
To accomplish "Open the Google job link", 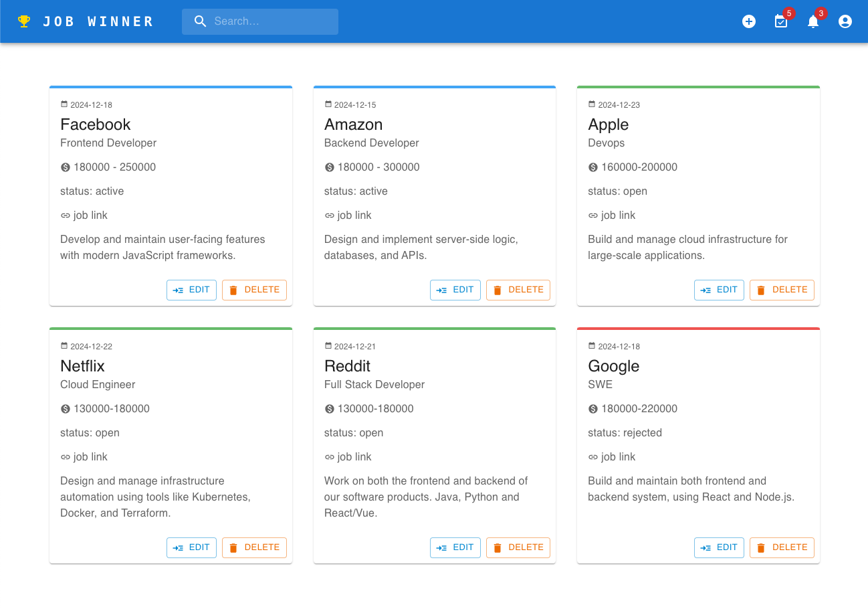I will click(x=611, y=457).
